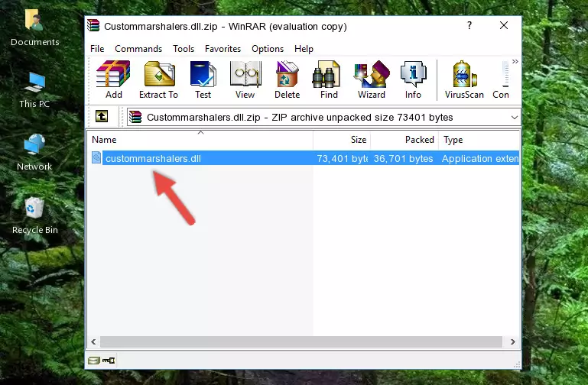Image resolution: width=588 pixels, height=385 pixels.
Task: Click the custommarshalers.dll file icon
Action: tap(96, 157)
